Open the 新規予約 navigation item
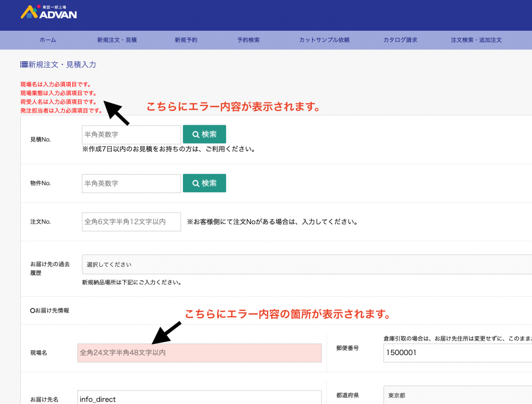Viewport: 532px width, 404px height. (186, 40)
